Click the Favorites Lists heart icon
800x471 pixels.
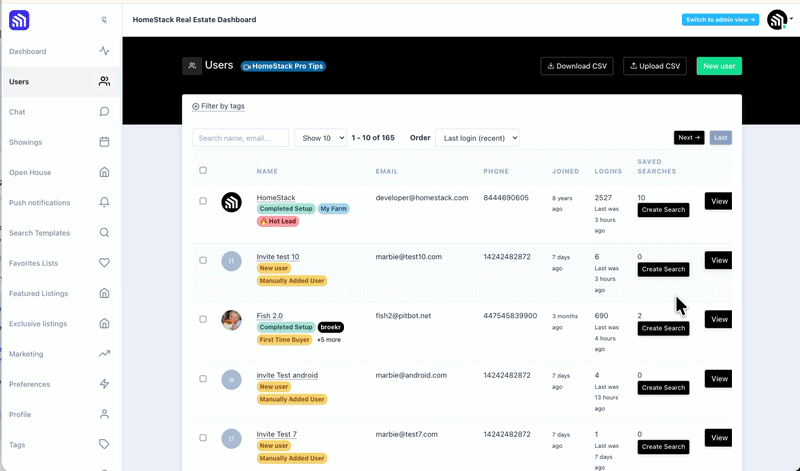pyautogui.click(x=104, y=263)
